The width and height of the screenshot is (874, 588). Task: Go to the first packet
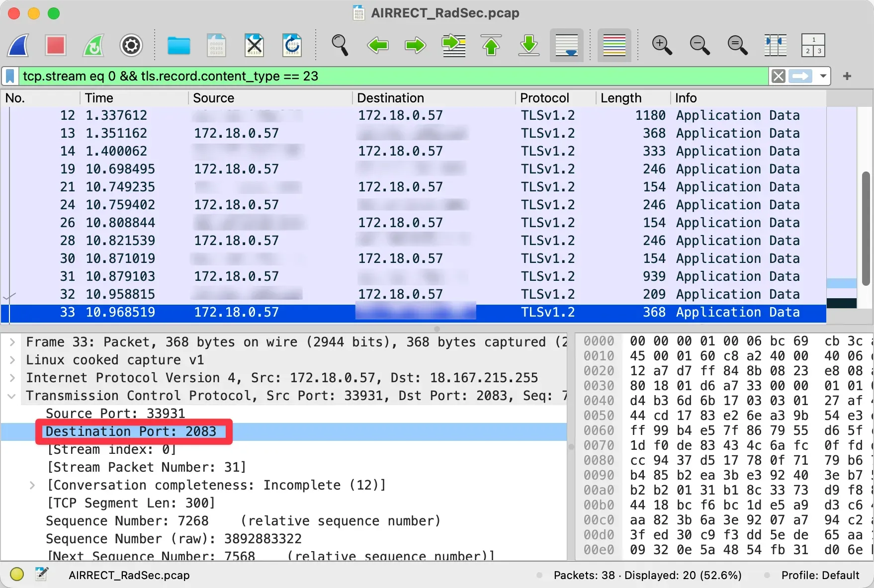(x=491, y=45)
